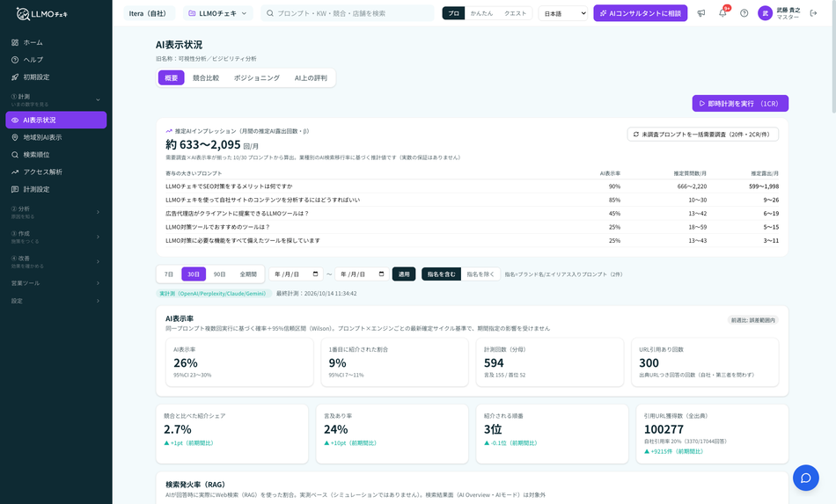Open ホーム in the sidebar
Image resolution: width=836 pixels, height=504 pixels.
[x=56, y=42]
